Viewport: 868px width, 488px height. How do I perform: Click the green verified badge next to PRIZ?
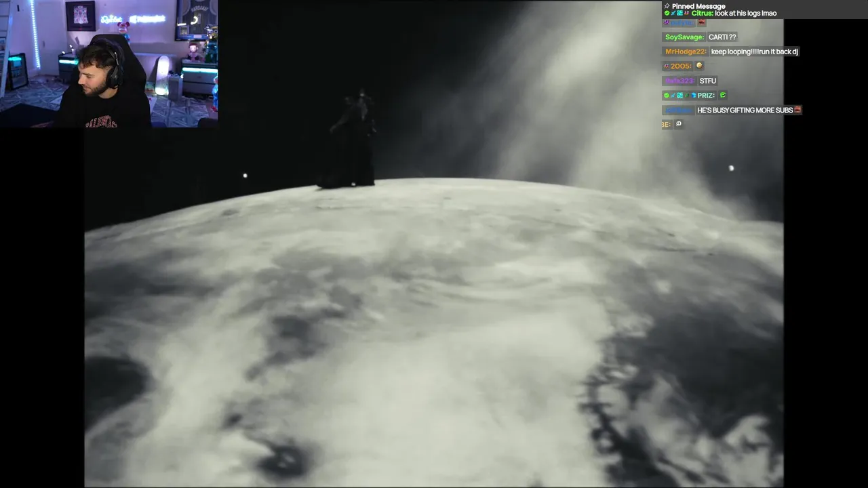point(667,96)
